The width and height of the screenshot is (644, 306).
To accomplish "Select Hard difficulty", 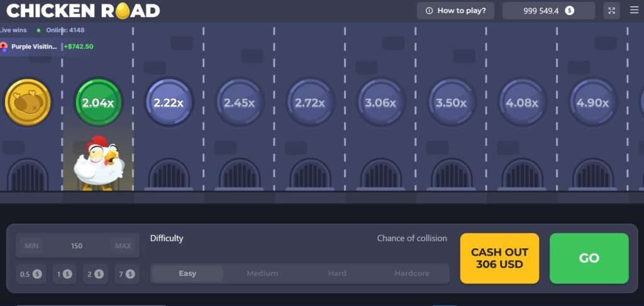I will click(x=337, y=273).
